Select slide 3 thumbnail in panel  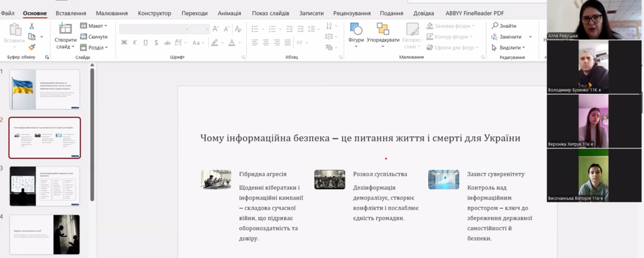[x=45, y=186]
